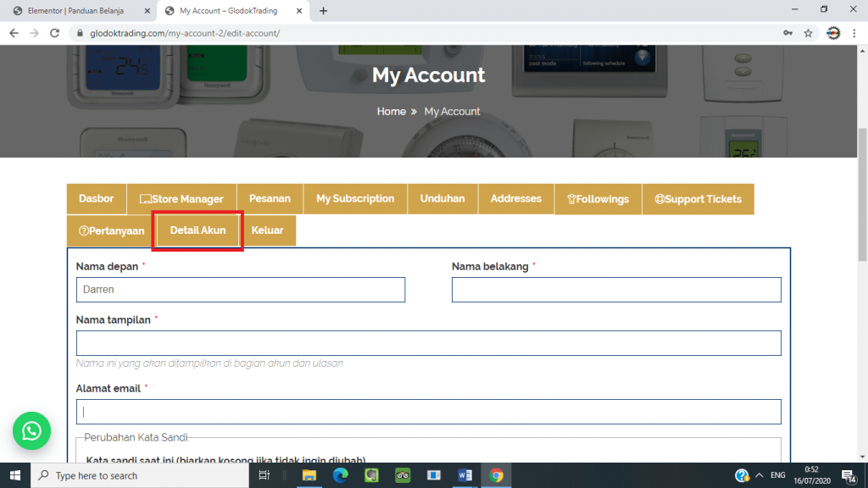Open a new browser tab
Screen dimensions: 868x488
coord(323,11)
